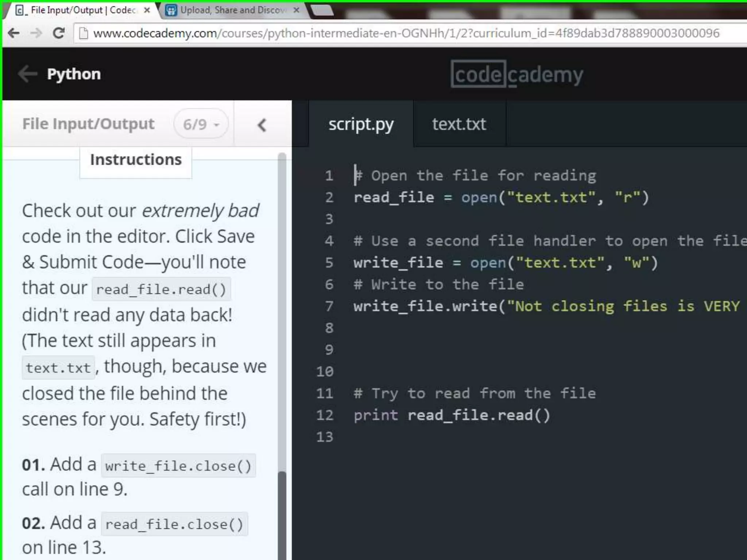Image resolution: width=747 pixels, height=560 pixels.
Task: Open the 6/9 lesson progress dropdown
Action: click(x=201, y=124)
